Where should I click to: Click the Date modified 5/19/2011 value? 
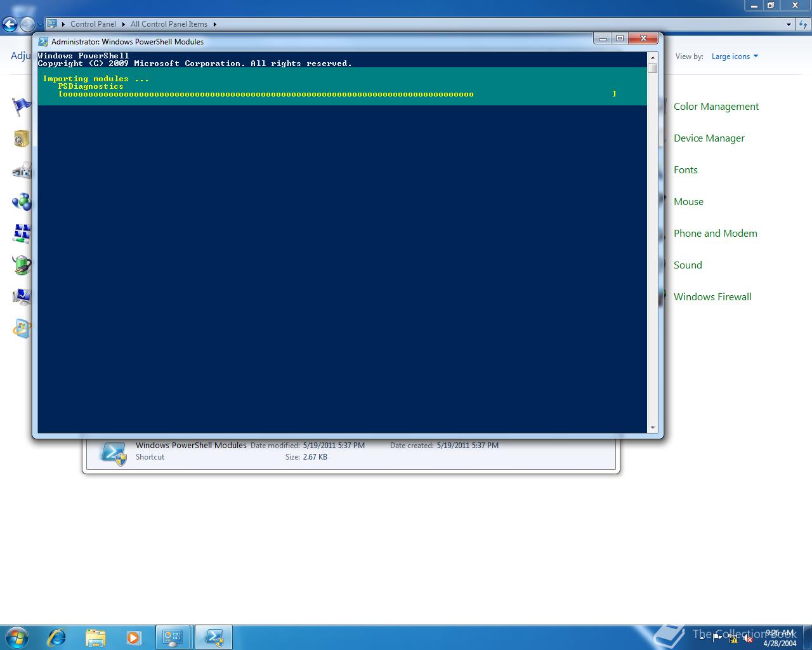click(x=334, y=446)
